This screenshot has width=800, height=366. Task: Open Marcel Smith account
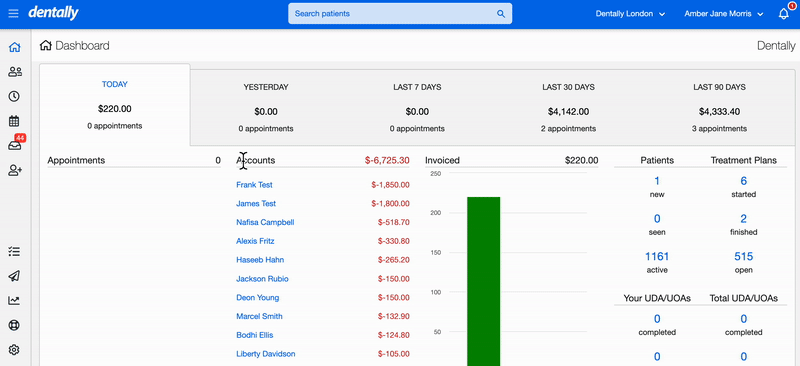click(x=259, y=316)
